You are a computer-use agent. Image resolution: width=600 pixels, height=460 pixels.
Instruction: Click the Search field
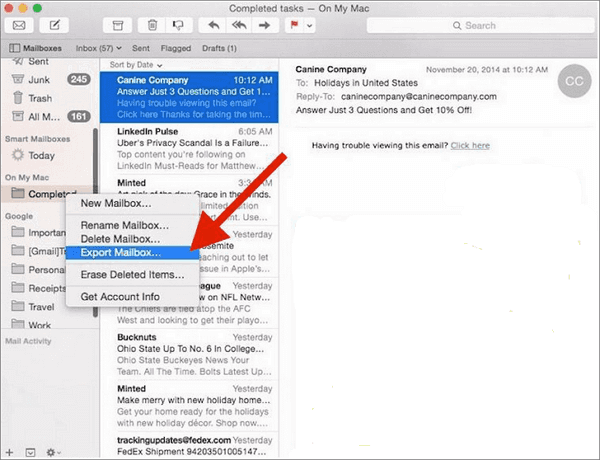tap(480, 26)
